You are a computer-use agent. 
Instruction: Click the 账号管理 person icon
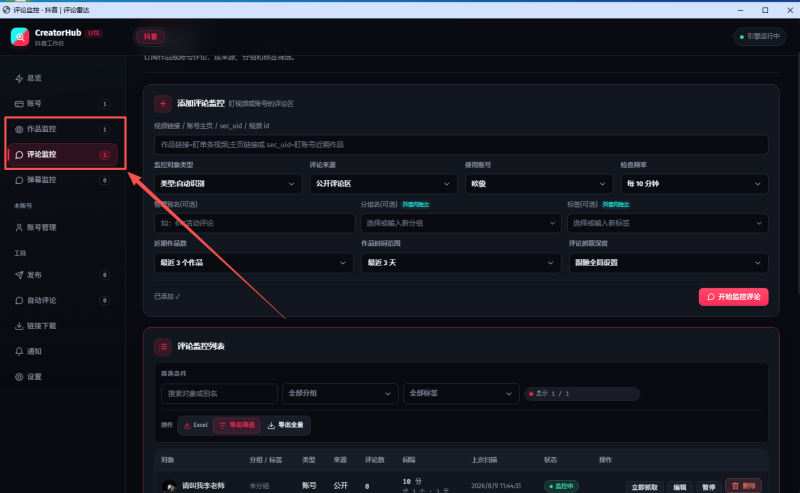pyautogui.click(x=19, y=228)
